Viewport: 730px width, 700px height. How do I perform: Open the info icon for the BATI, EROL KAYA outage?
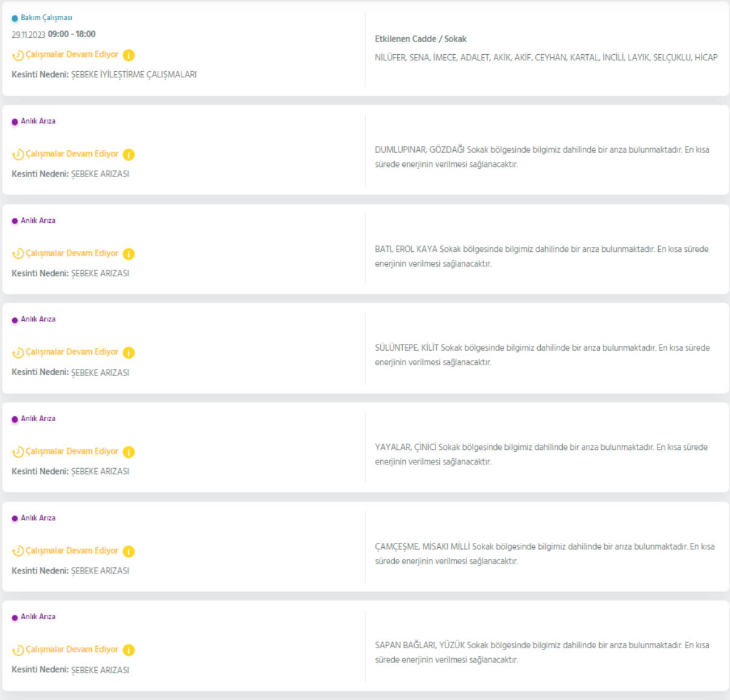pyautogui.click(x=128, y=254)
